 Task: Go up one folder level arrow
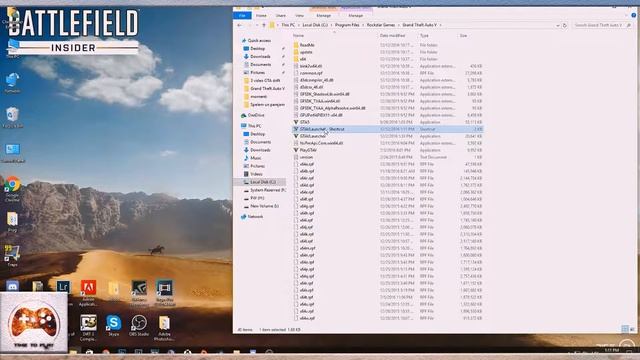click(x=264, y=25)
